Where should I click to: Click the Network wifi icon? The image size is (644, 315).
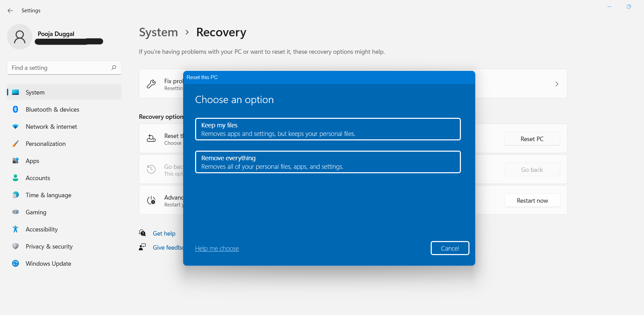[15, 126]
